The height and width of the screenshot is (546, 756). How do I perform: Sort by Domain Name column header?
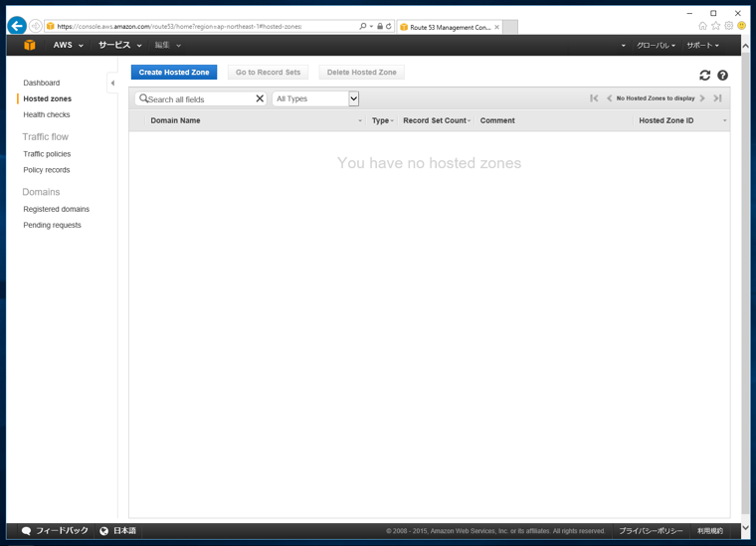pos(175,120)
